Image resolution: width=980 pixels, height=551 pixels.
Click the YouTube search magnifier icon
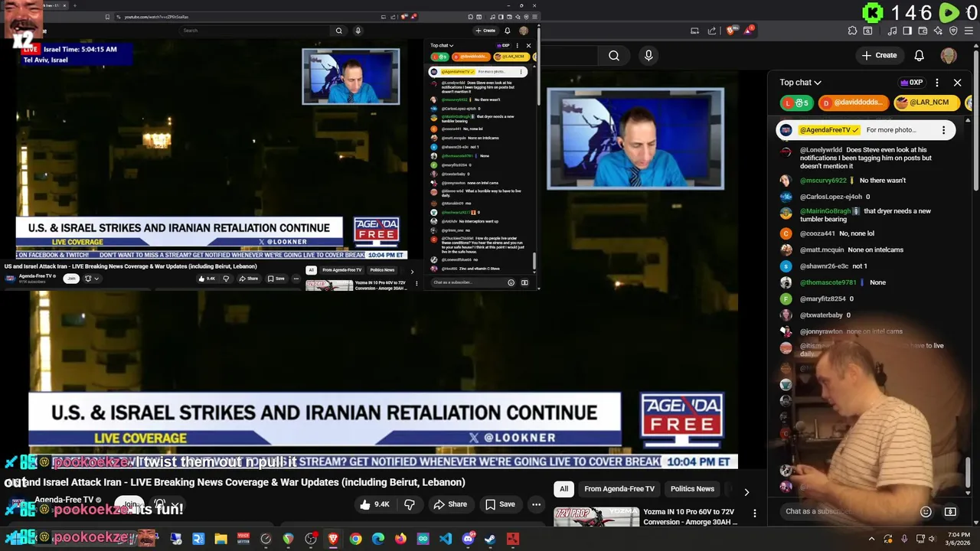coord(613,55)
